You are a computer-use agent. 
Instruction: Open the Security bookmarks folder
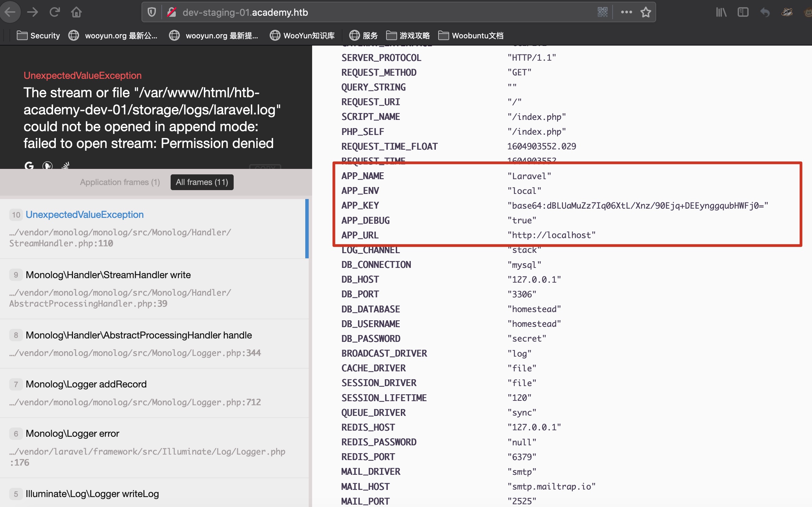(38, 36)
